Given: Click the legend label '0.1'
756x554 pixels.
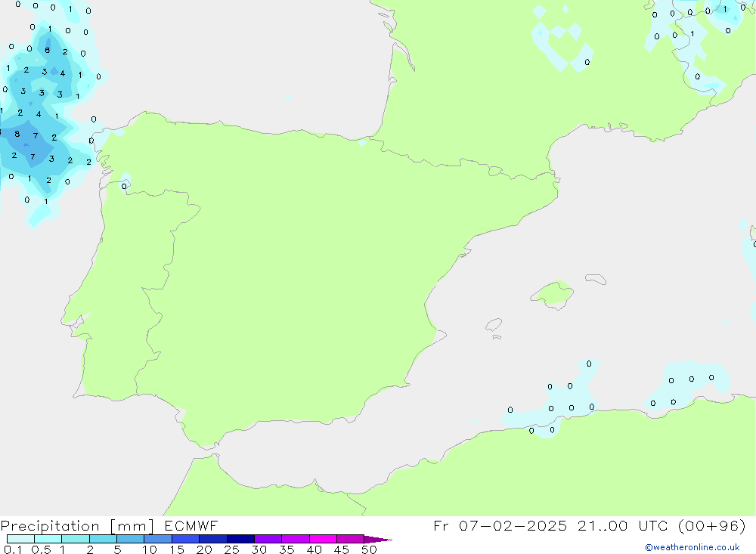Looking at the screenshot, I should tap(13, 549).
